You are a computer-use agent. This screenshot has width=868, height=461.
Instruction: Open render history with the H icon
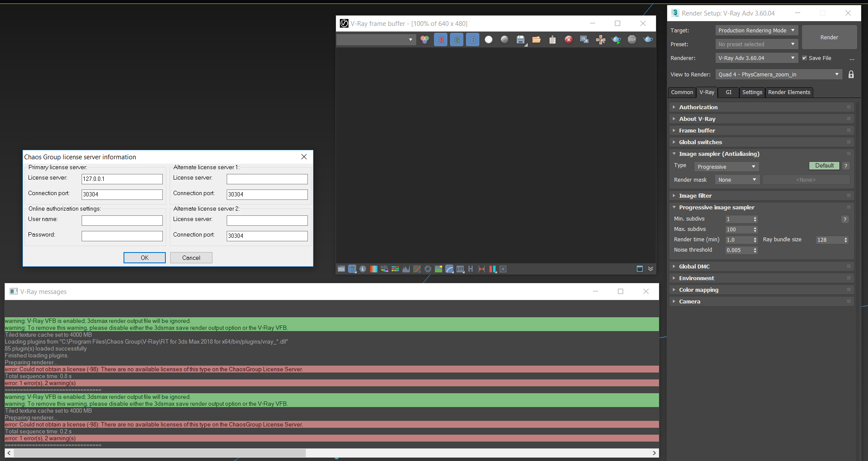point(471,269)
